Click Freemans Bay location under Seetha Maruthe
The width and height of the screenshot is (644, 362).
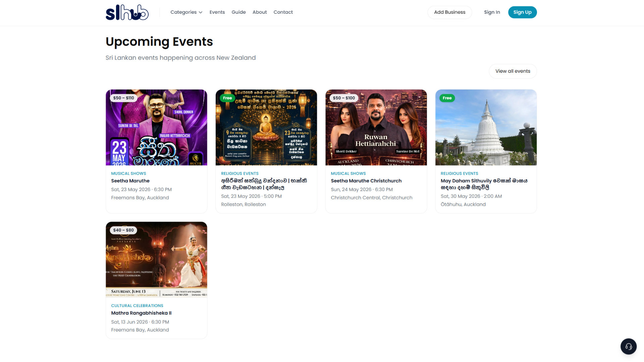[x=140, y=198]
